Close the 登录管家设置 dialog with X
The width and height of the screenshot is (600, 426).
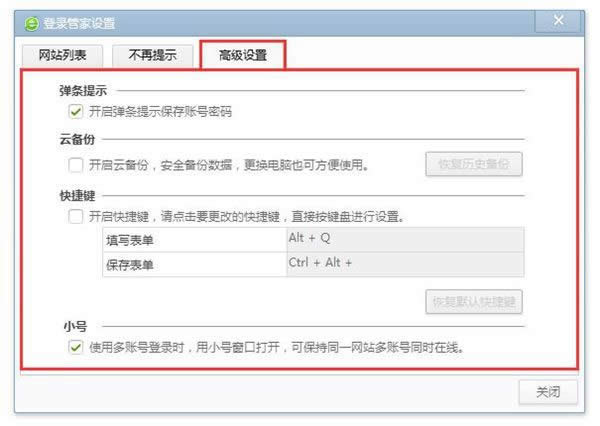tap(558, 20)
